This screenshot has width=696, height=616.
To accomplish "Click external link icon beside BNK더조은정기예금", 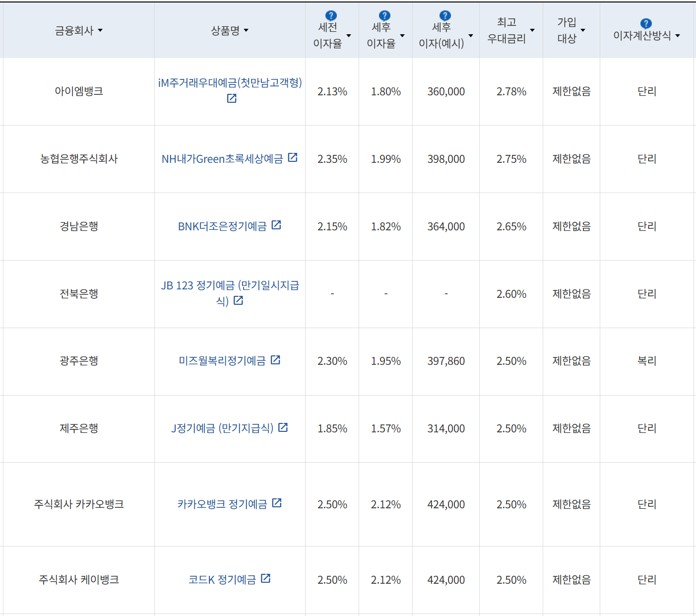I will (277, 225).
